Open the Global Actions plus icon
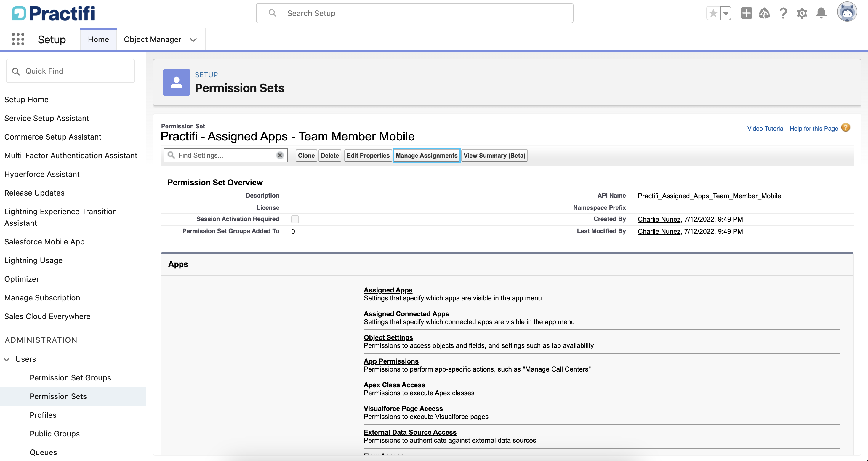Screen dimensions: 868x461 tap(746, 13)
